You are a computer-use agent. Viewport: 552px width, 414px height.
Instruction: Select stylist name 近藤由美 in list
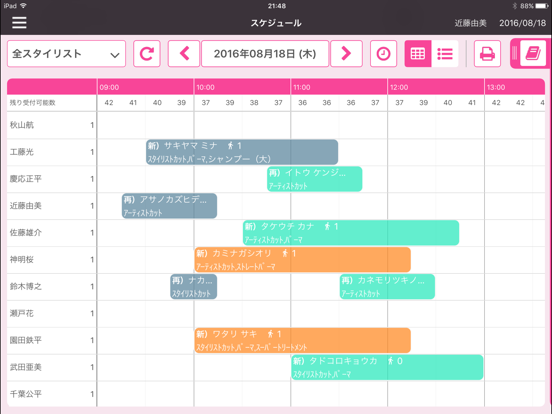click(25, 206)
